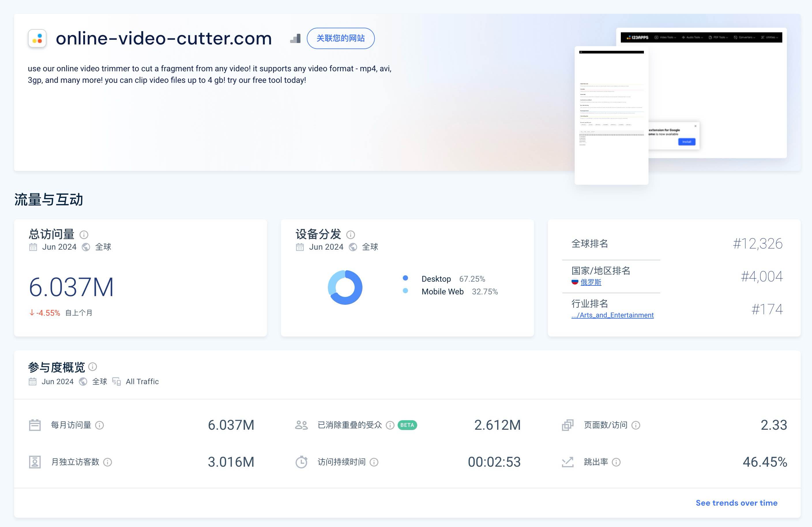Image resolution: width=812 pixels, height=527 pixels.
Task: Open the info icon next to 设备分发
Action: click(x=351, y=235)
